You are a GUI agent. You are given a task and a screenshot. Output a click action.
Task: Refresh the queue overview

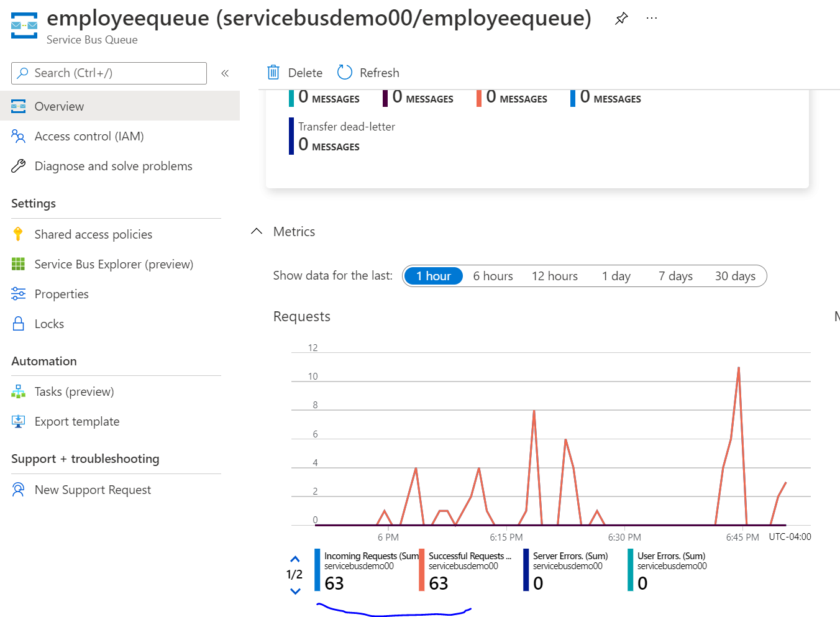tap(368, 73)
